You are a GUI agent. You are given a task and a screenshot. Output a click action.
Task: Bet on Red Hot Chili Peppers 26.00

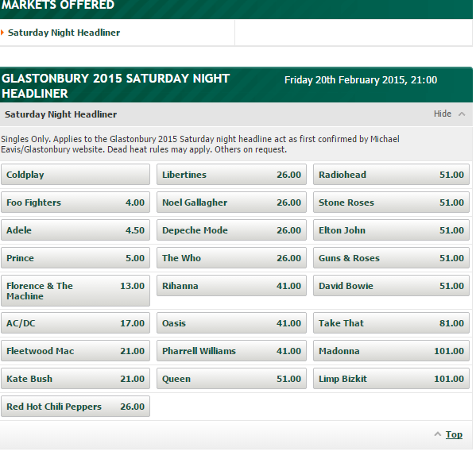(x=75, y=407)
